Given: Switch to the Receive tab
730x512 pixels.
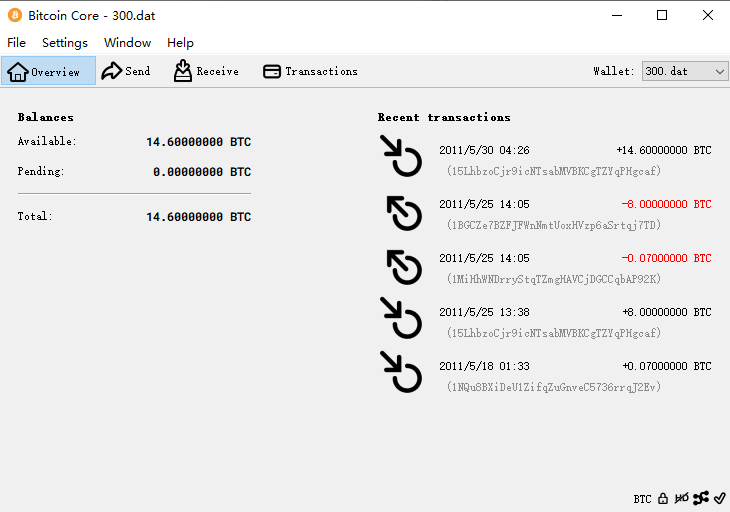Looking at the screenshot, I should pyautogui.click(x=206, y=71).
